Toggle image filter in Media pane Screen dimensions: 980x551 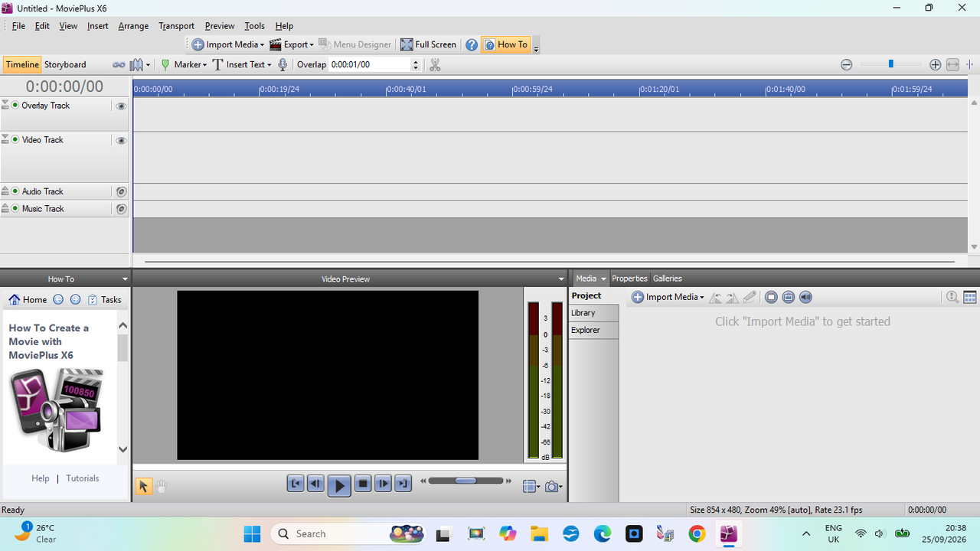[x=788, y=297]
